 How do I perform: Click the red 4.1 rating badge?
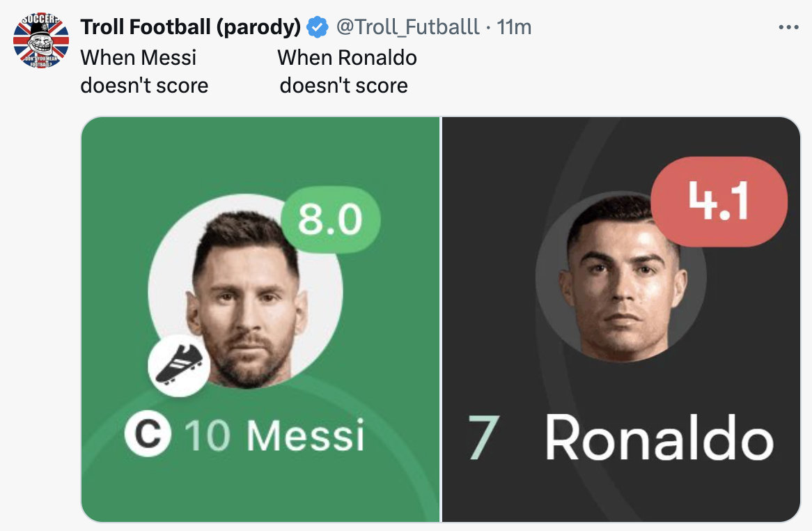coord(719,201)
